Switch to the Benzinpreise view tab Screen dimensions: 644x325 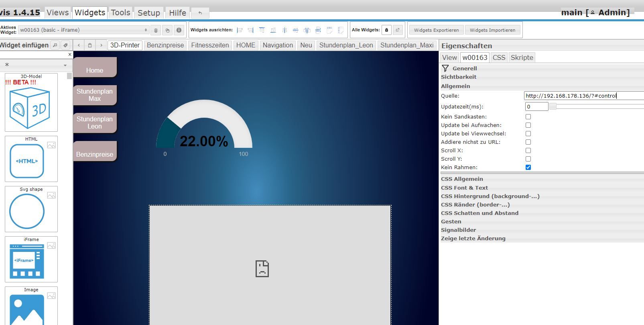(x=165, y=45)
